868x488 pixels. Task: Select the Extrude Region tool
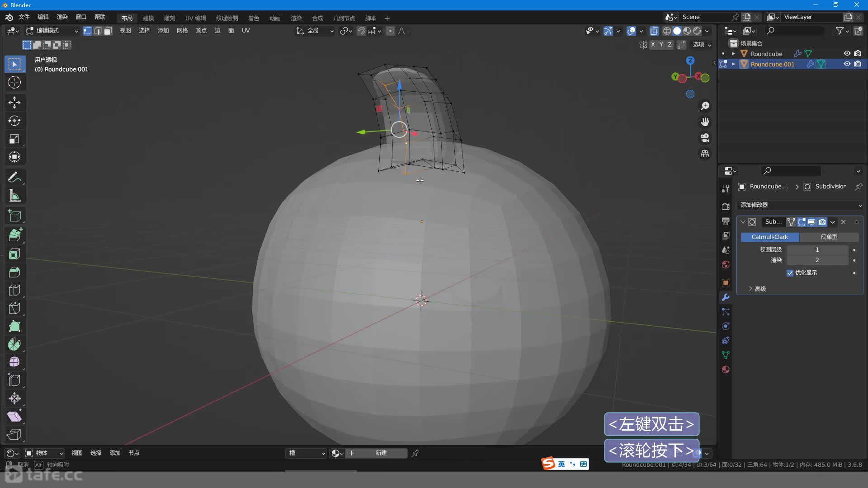(14, 235)
